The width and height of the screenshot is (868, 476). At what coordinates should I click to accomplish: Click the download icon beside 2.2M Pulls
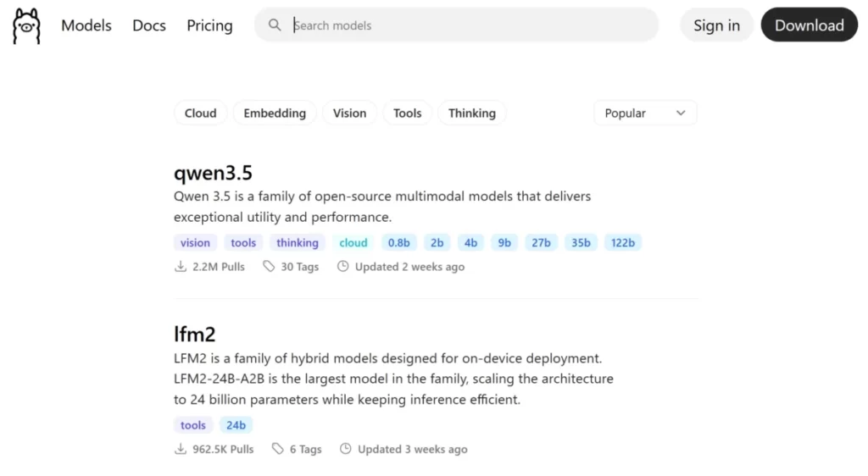coord(181,267)
